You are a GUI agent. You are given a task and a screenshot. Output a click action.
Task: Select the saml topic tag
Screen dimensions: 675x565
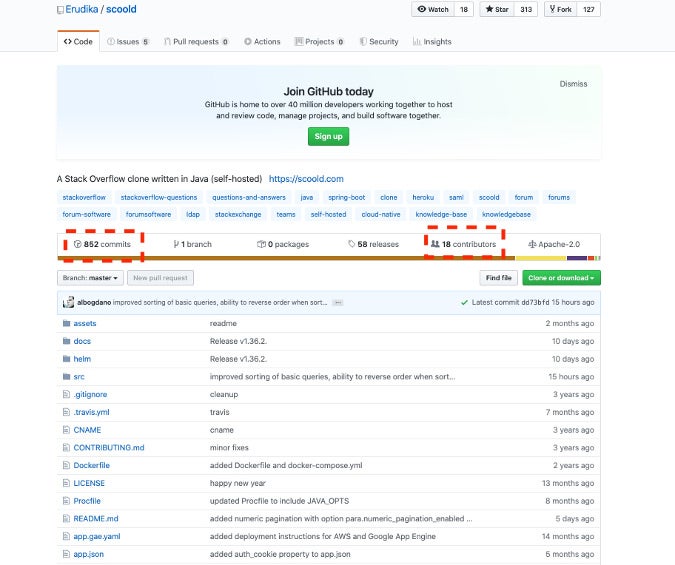click(456, 197)
